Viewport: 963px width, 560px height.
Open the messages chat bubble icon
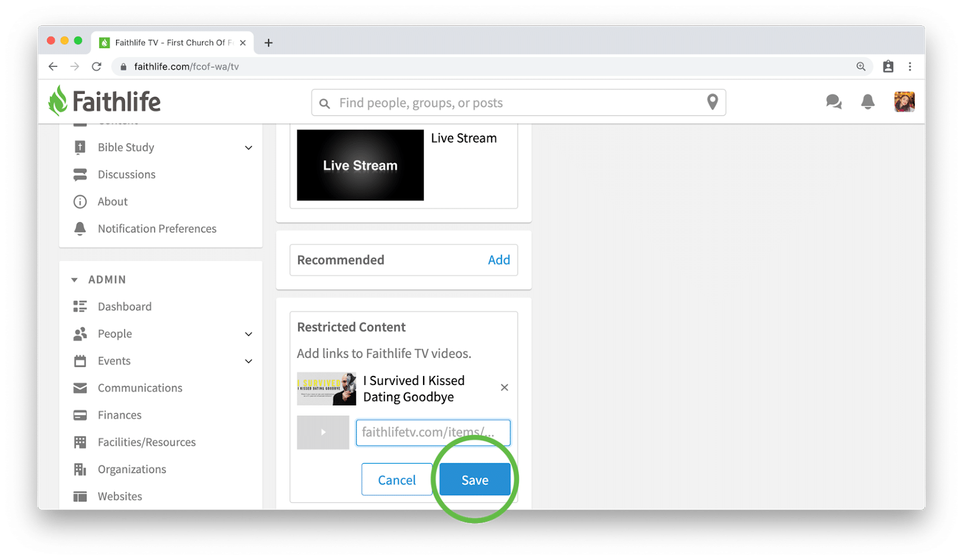coord(834,102)
